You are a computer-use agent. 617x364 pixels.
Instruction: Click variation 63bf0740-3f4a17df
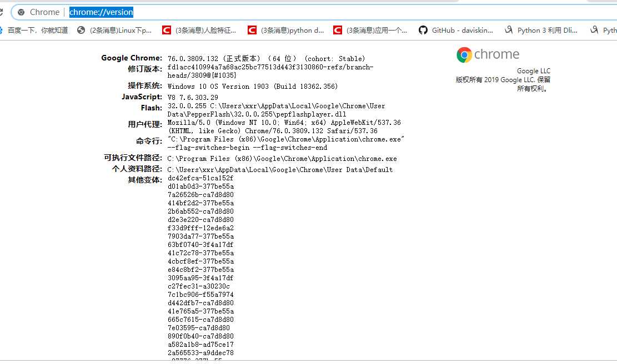click(x=200, y=245)
